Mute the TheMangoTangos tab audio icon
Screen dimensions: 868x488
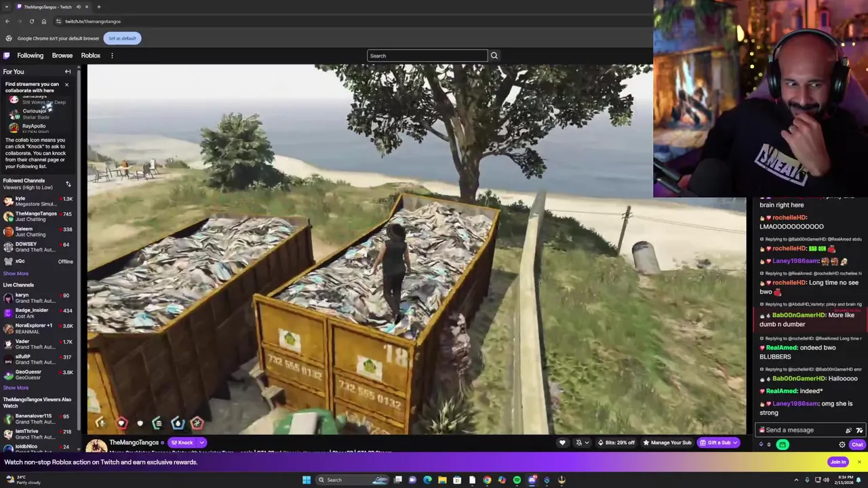click(x=78, y=7)
